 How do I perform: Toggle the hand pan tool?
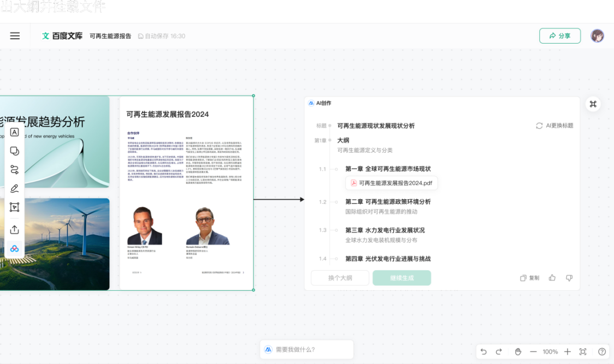click(x=518, y=352)
